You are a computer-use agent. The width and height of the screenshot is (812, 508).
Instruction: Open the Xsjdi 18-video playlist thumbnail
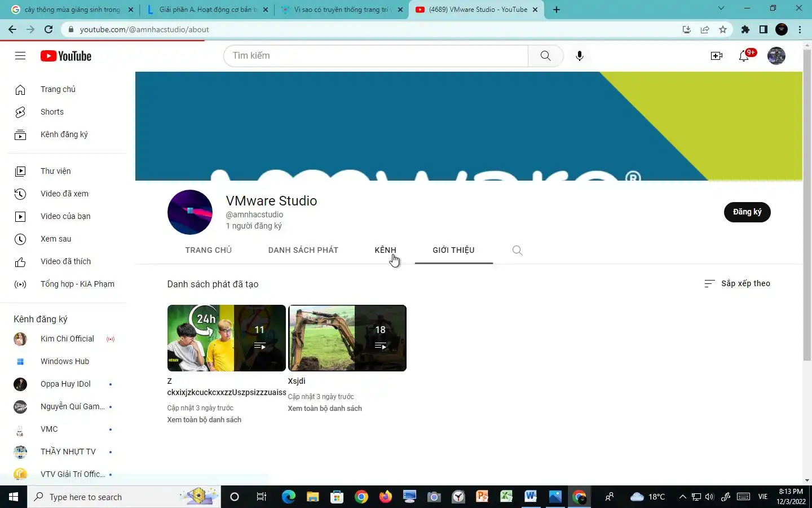[x=347, y=338]
